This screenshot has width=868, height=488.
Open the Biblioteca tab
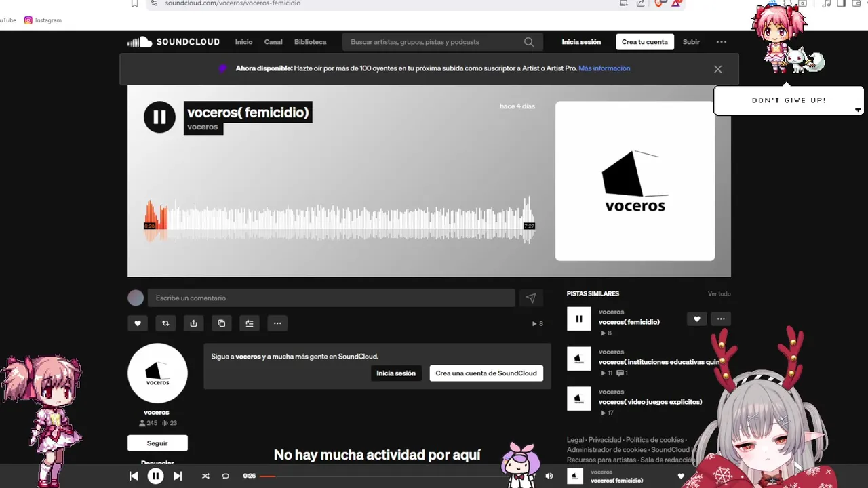pyautogui.click(x=310, y=42)
